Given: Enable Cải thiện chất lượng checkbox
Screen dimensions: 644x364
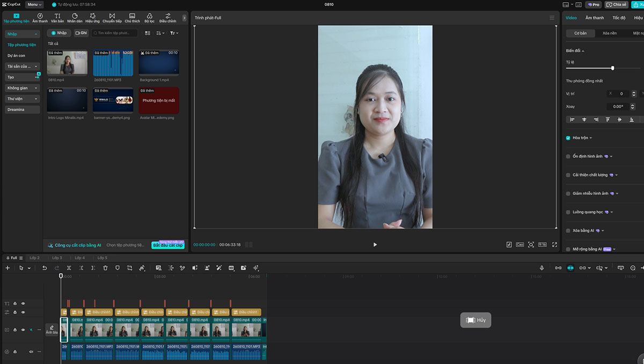Looking at the screenshot, I should point(568,175).
